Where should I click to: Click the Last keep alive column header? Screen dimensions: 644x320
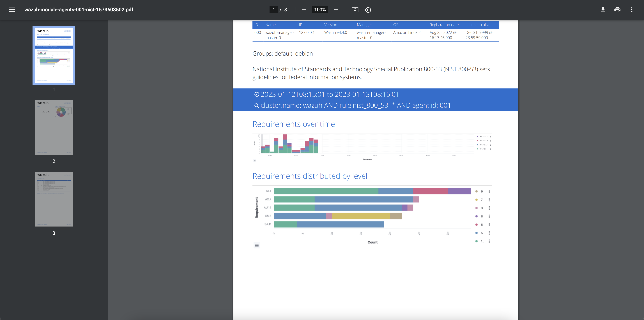pos(478,25)
